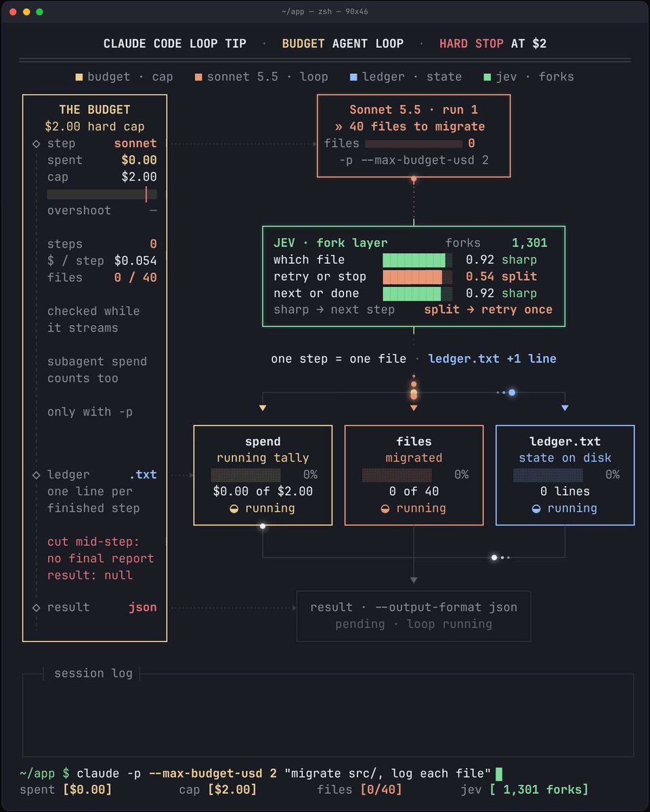This screenshot has width=650, height=812.
Task: Click the green "next or done" confidence bar
Action: point(418,294)
